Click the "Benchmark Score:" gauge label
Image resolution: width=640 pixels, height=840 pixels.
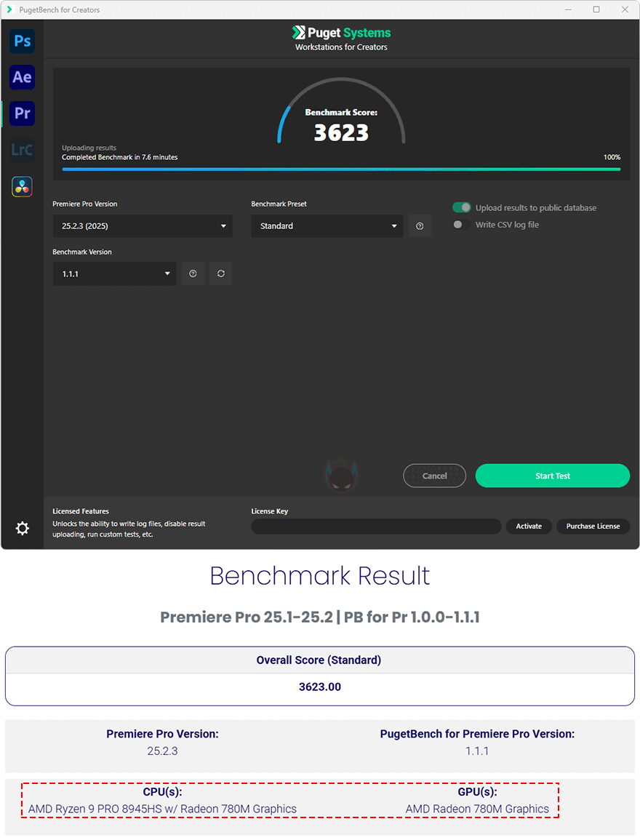(341, 113)
